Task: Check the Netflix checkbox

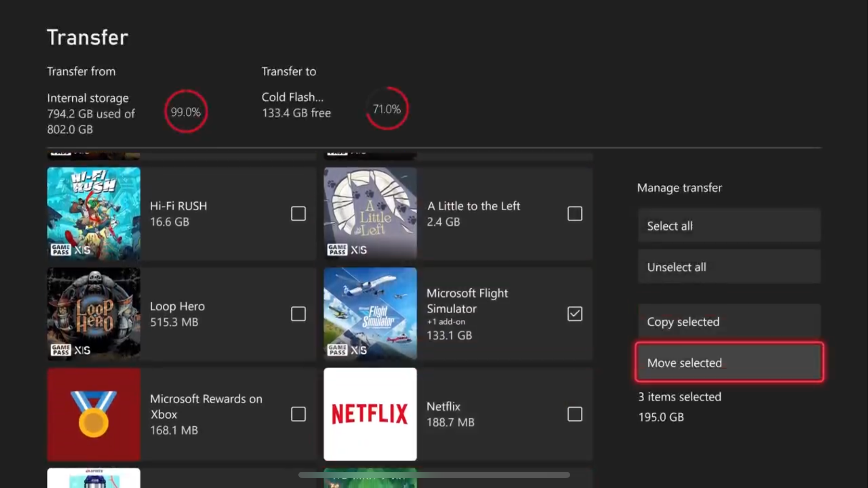Action: pos(575,414)
